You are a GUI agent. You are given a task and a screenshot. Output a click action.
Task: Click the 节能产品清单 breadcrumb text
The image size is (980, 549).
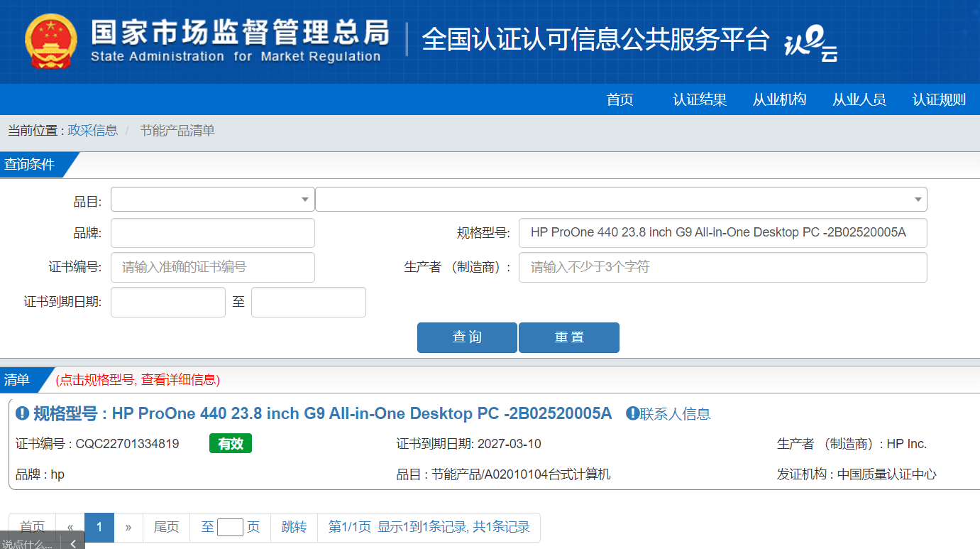click(x=177, y=131)
